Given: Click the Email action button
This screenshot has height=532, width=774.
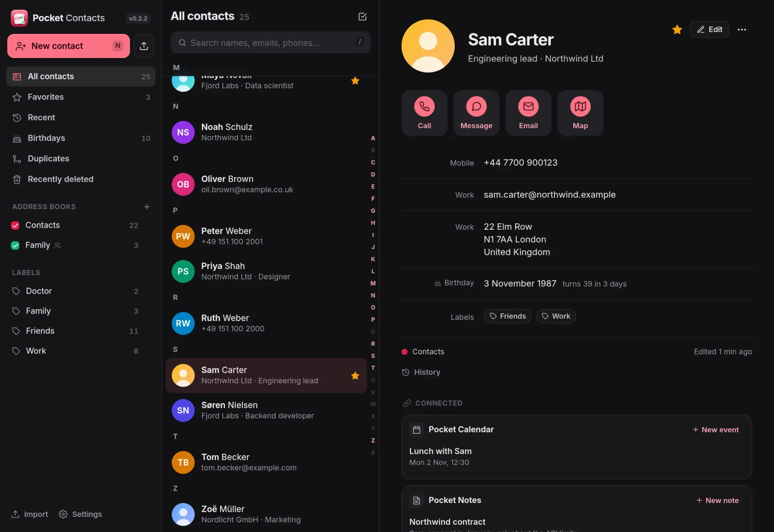Looking at the screenshot, I should 528,113.
